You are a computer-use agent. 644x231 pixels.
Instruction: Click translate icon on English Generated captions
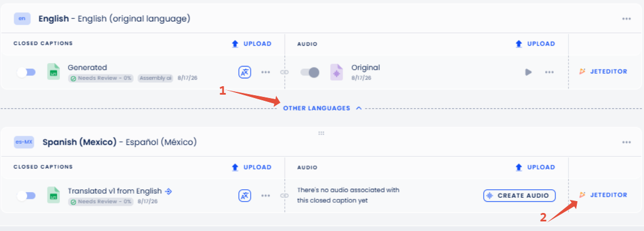coord(245,72)
